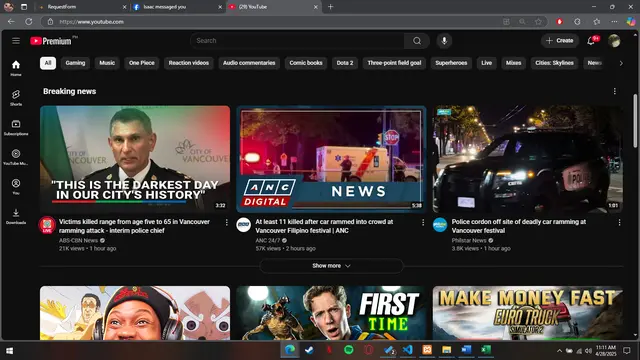This screenshot has height=360, width=640.
Task: Expand Breaking news with Show more
Action: 331,266
